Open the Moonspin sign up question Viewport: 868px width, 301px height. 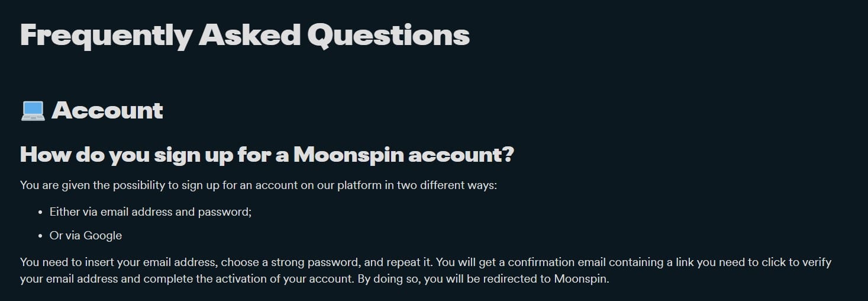coord(267,155)
